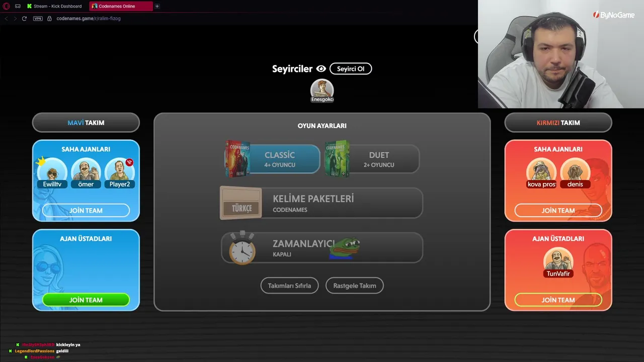Open a new browser tab
Image resolution: width=644 pixels, height=362 pixels.
(157, 6)
